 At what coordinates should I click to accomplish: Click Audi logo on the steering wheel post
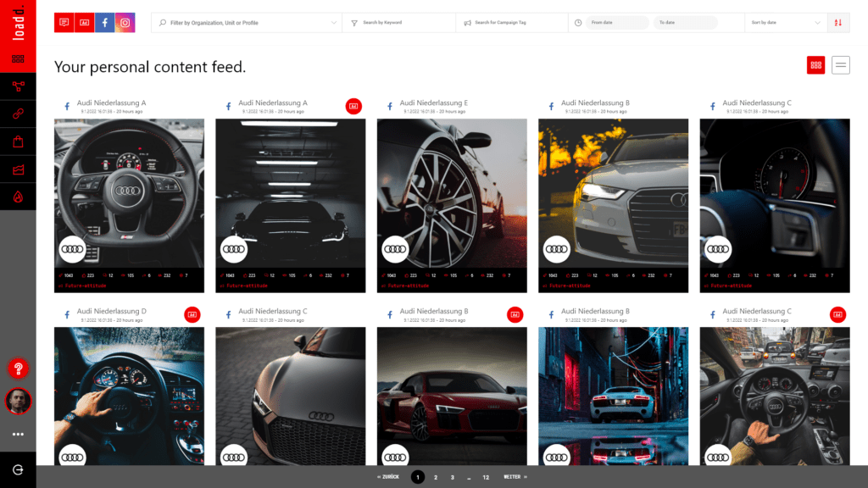72,250
